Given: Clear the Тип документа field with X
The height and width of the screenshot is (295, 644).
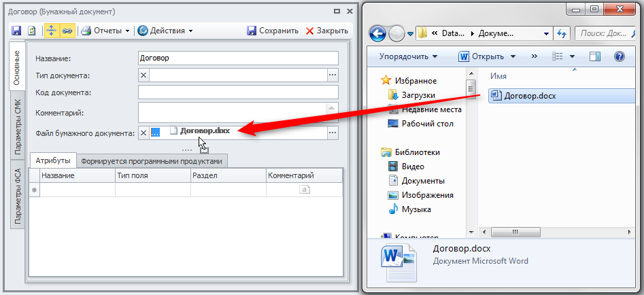Looking at the screenshot, I should (x=143, y=75).
